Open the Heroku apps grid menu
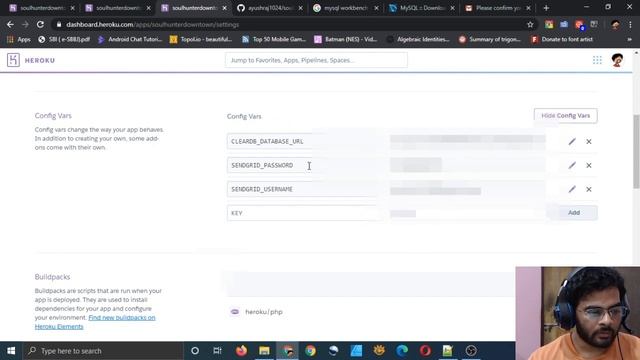 (x=597, y=60)
